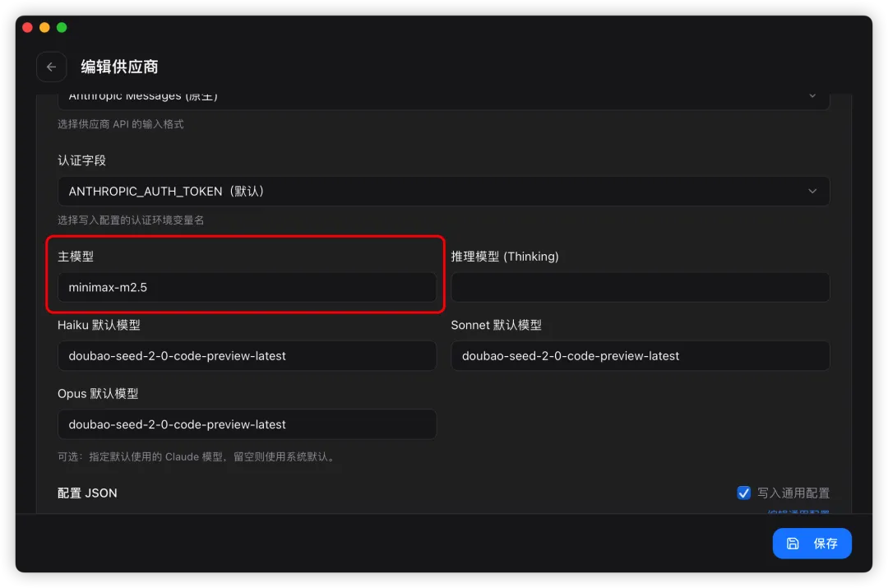Image resolution: width=888 pixels, height=588 pixels.
Task: Click the 写入通用配置 label text
Action: [793, 493]
